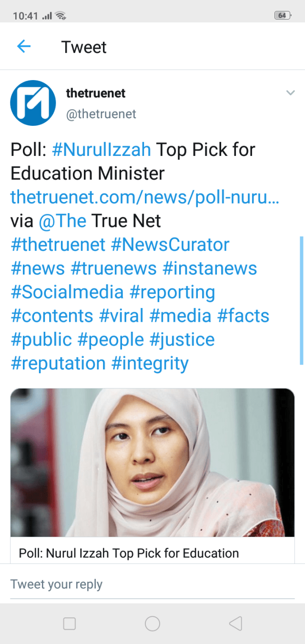305x644 pixels.
Task: Tap the back arrow icon
Action: click(x=24, y=46)
